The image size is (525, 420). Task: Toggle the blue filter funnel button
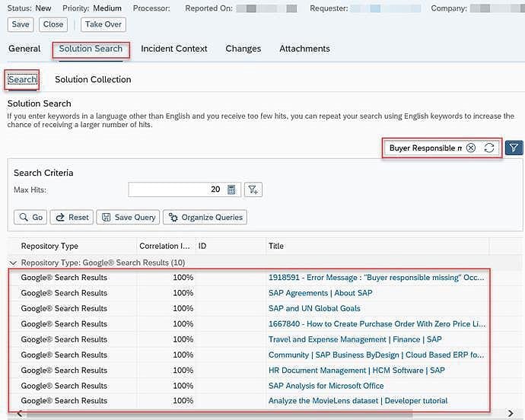tap(514, 148)
